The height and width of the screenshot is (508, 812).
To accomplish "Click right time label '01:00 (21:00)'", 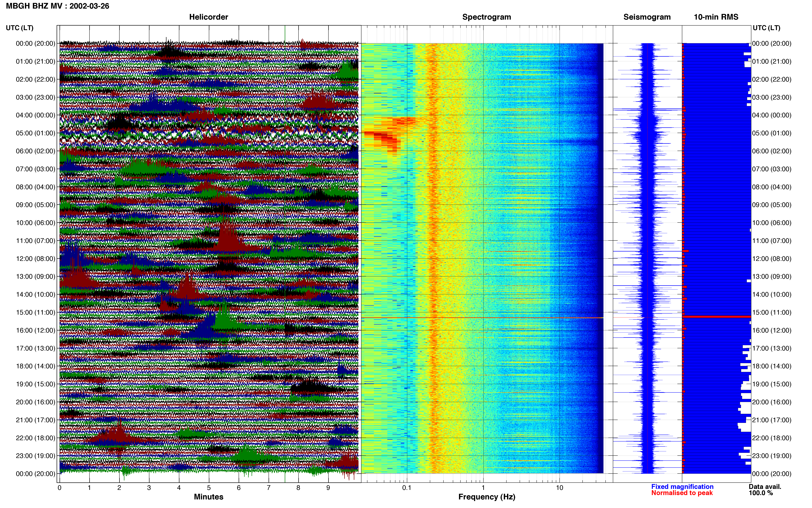I will click(x=772, y=61).
